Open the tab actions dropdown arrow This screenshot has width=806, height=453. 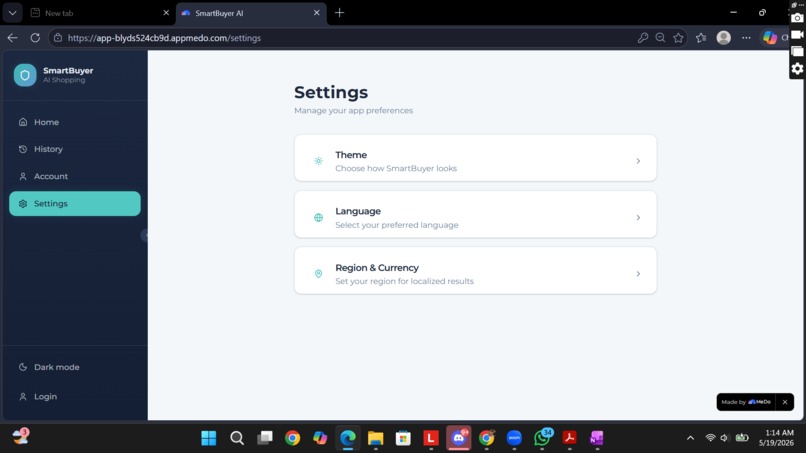[x=12, y=13]
